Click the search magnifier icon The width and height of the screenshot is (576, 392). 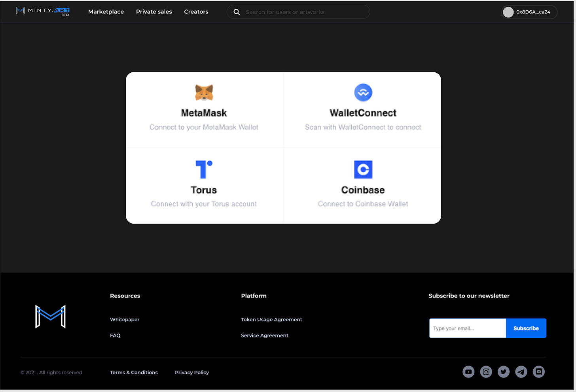click(237, 12)
